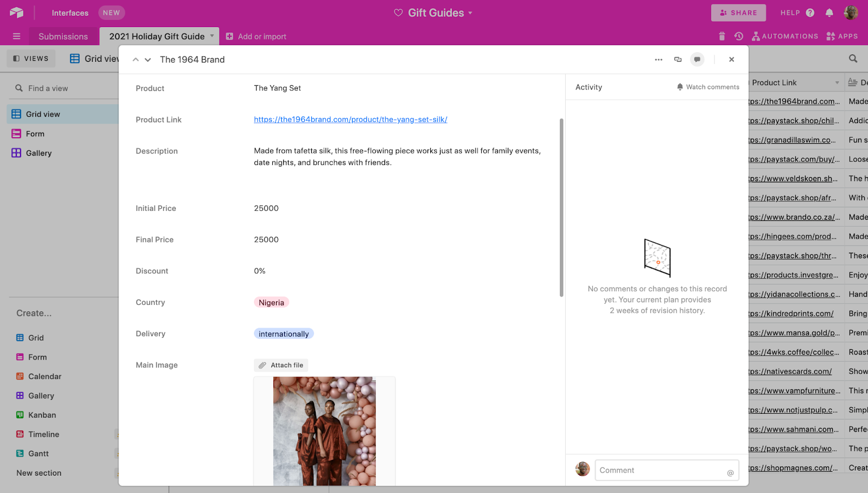Screen dimensions: 868x493
Task: Open notifications bell icon
Action: [829, 12]
